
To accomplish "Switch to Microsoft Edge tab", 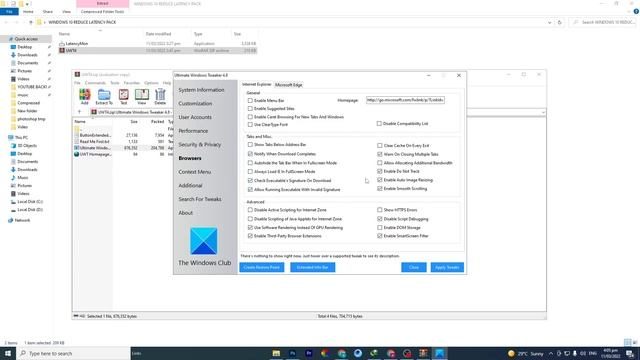I will click(x=289, y=85).
